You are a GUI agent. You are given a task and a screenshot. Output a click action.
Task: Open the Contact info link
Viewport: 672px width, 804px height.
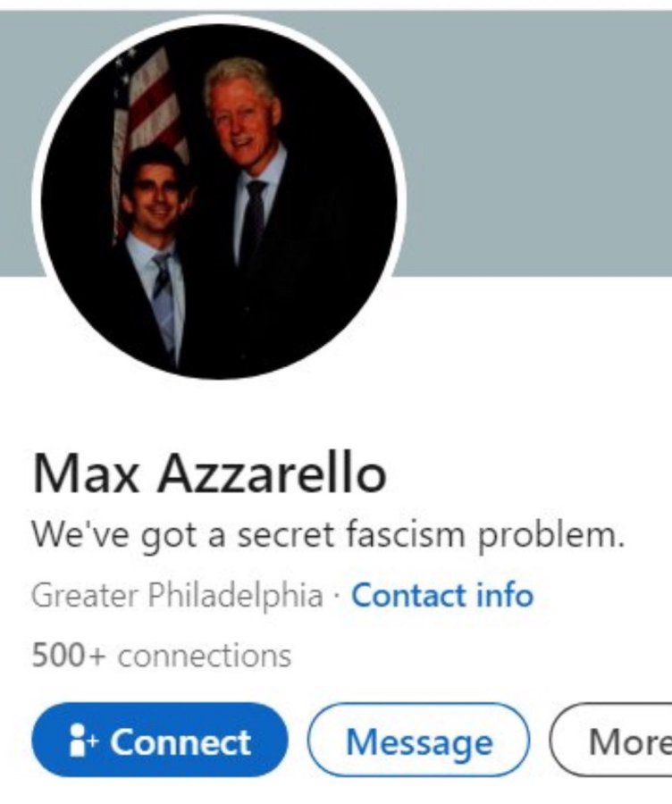[x=442, y=595]
